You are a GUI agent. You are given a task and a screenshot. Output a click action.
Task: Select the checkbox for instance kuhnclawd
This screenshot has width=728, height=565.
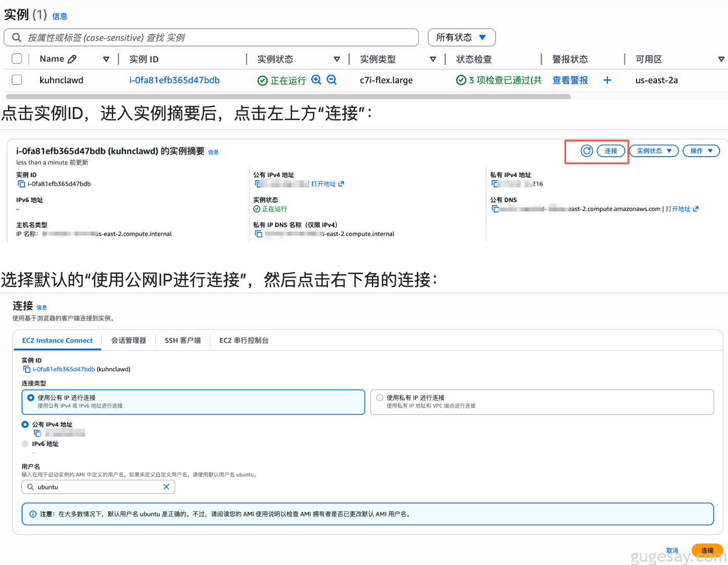point(17,80)
